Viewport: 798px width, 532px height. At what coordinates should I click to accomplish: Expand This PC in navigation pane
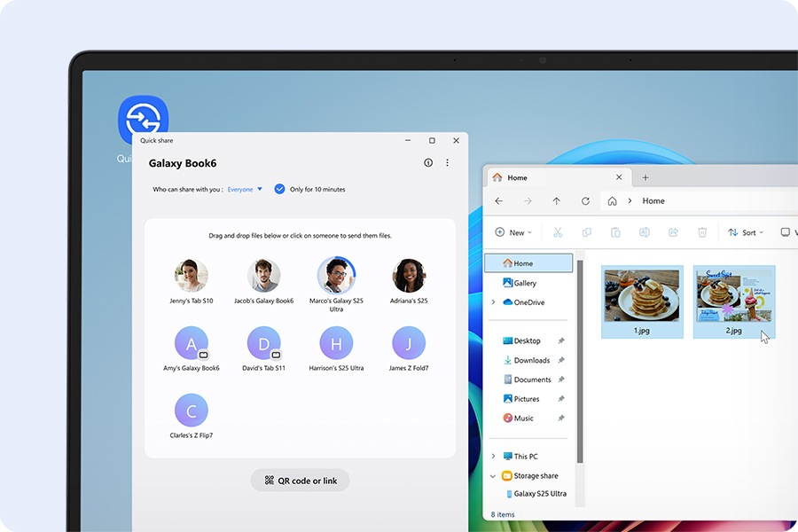[x=494, y=457]
